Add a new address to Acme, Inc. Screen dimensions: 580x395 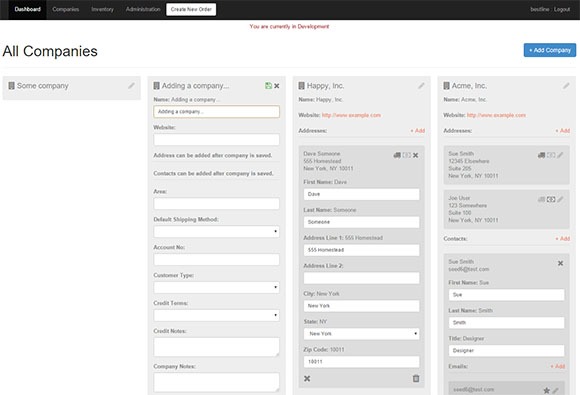coord(563,131)
